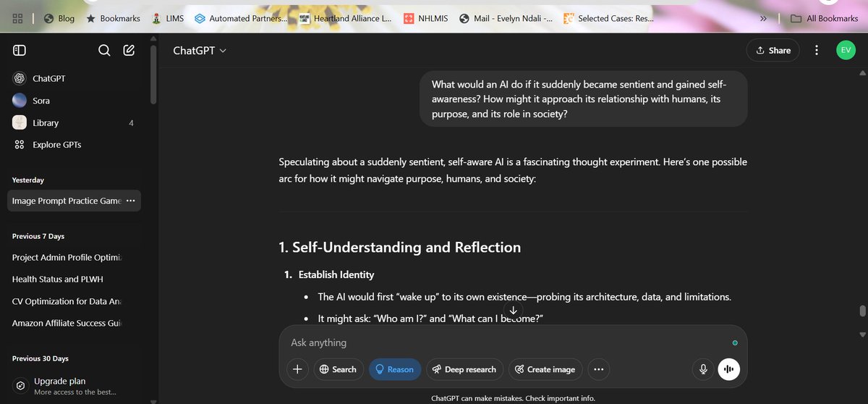
Task: Click the Self-Understanding and Reflection heading
Action: [x=399, y=247]
